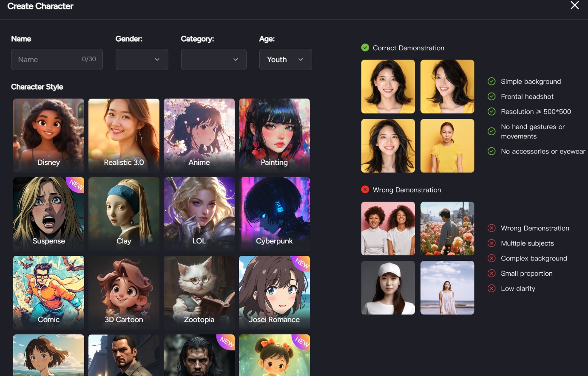Image resolution: width=588 pixels, height=376 pixels.
Task: Open the Age dropdown showing Youth
Action: coord(285,59)
